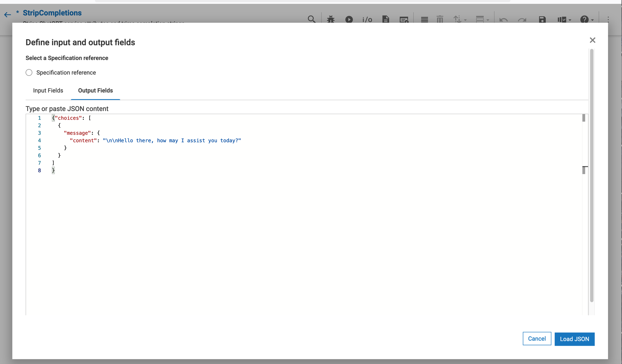Go back using the left arrow icon
Image resolution: width=622 pixels, height=364 pixels.
click(x=7, y=14)
